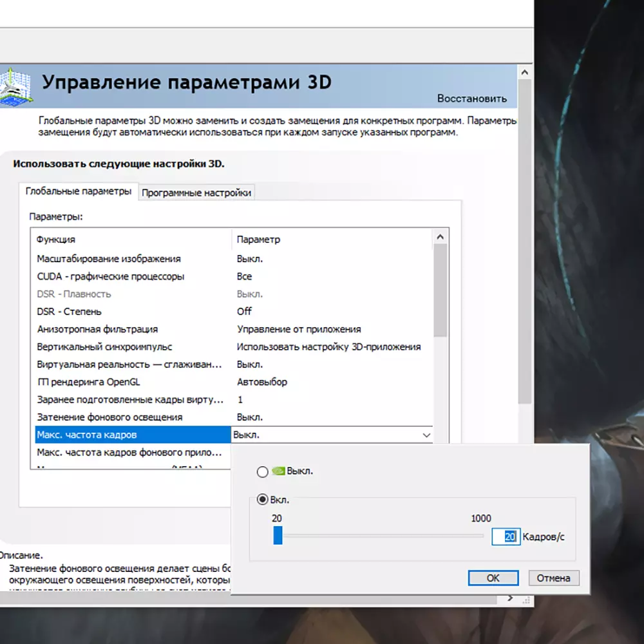Select the Масштабирование изображения row
Viewport: 644px width, 644px height.
pos(234,259)
